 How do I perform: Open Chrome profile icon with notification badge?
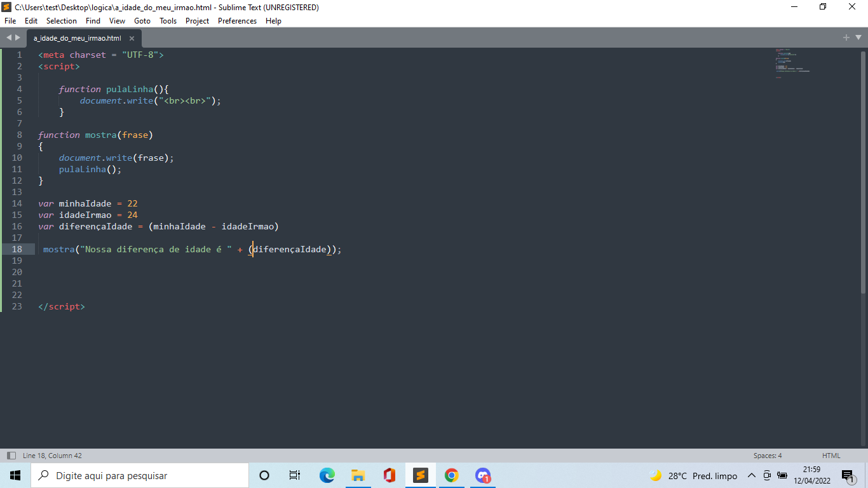(482, 475)
